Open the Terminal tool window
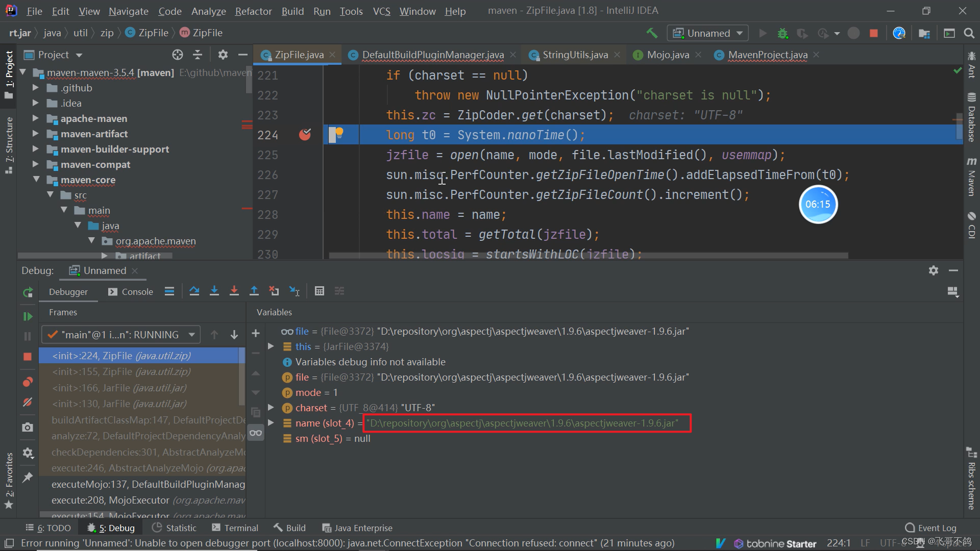Viewport: 980px width, 551px height. point(235,528)
